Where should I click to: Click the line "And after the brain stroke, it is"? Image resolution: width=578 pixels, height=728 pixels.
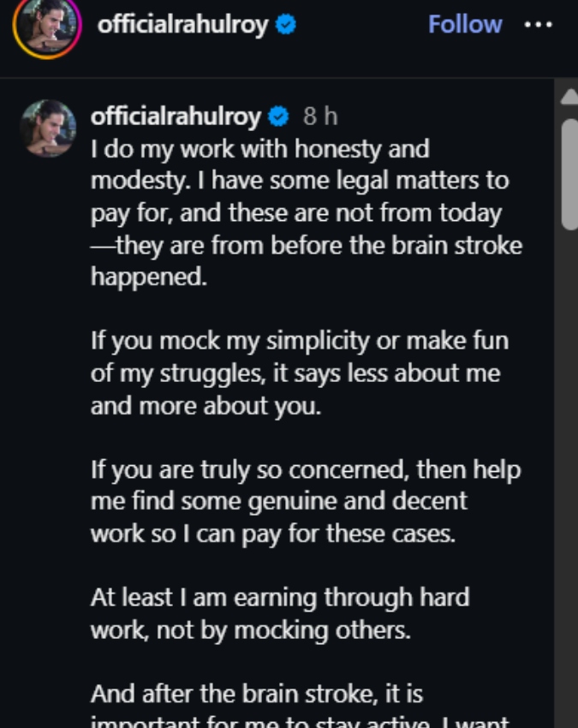click(256, 692)
